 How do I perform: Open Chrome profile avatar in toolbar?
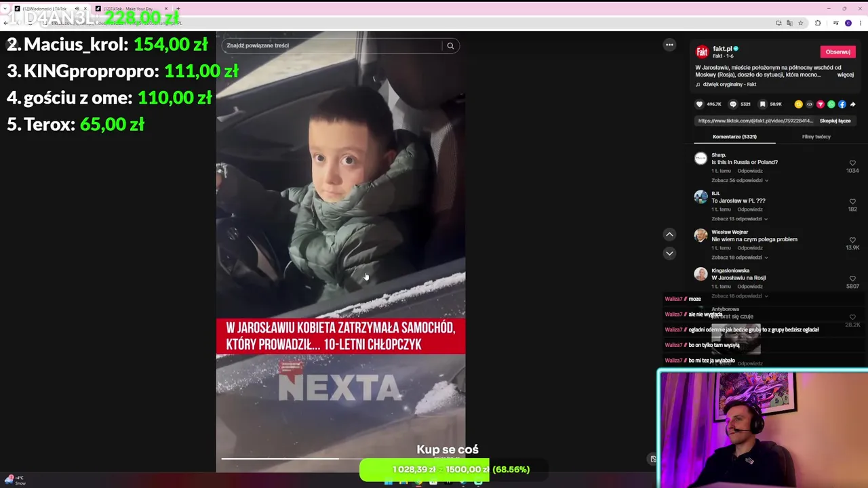[848, 23]
